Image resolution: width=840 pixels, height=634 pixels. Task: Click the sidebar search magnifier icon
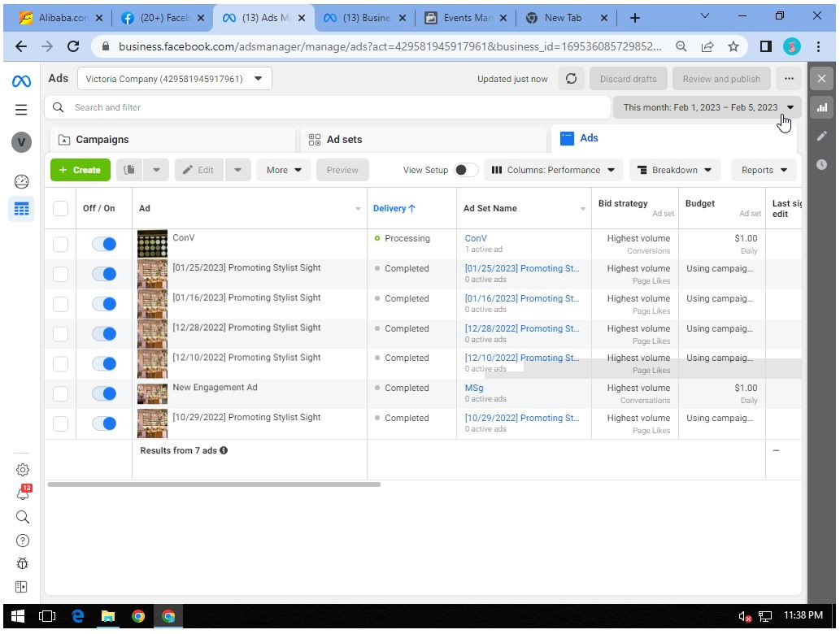pos(23,517)
